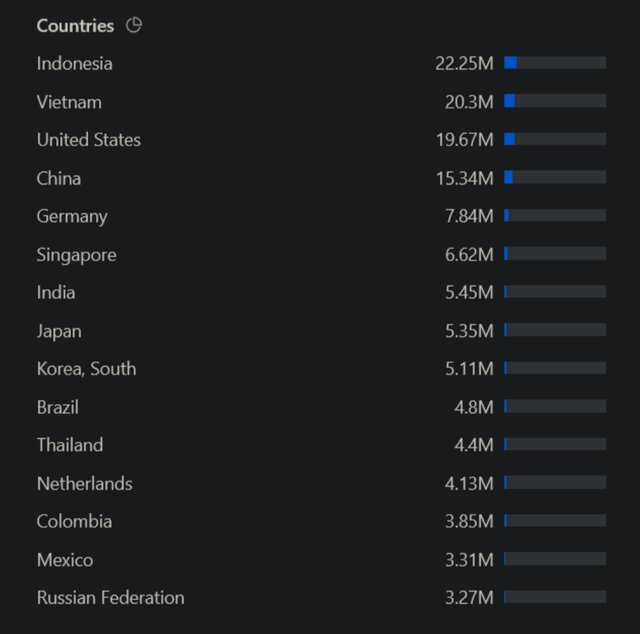Select United States in the list
Screen dimensions: 640x634
[88, 140]
